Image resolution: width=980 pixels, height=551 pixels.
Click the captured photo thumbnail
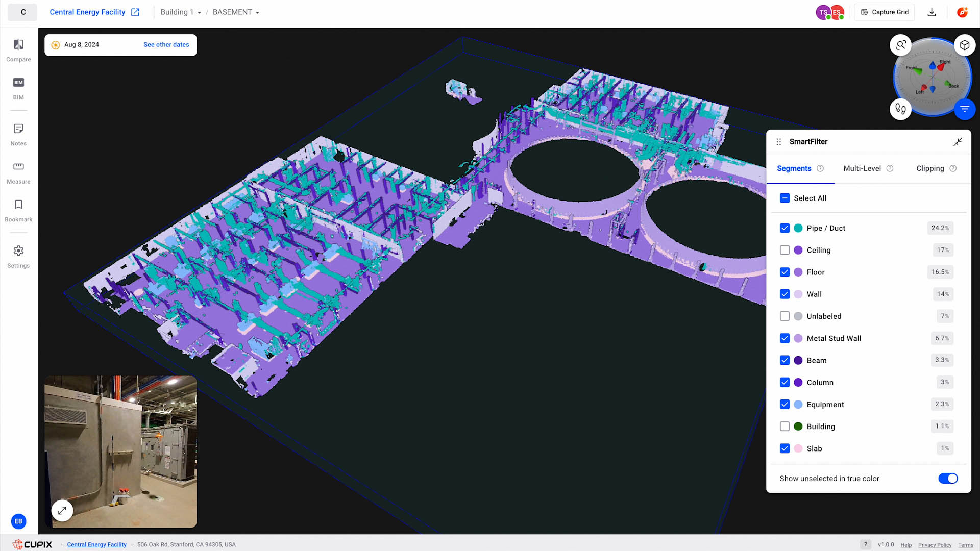click(x=120, y=452)
